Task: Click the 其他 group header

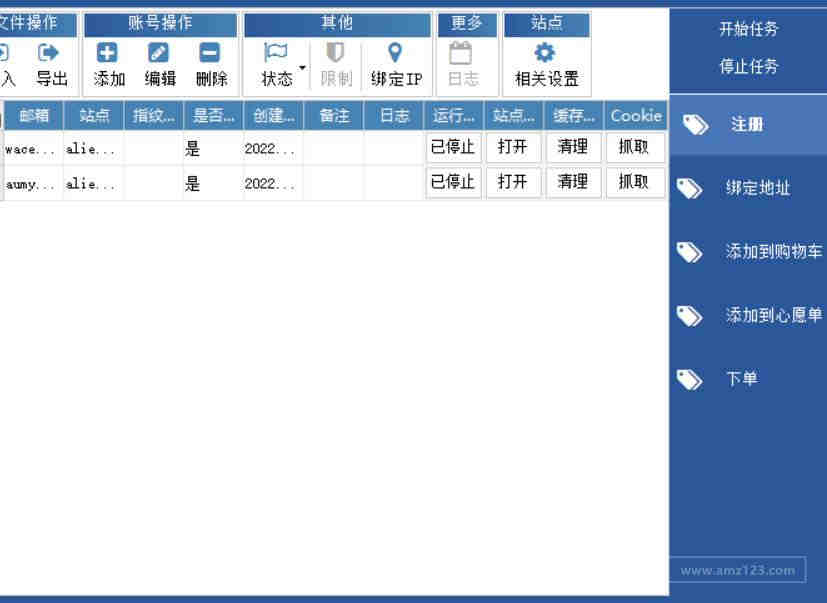Action: (337, 24)
